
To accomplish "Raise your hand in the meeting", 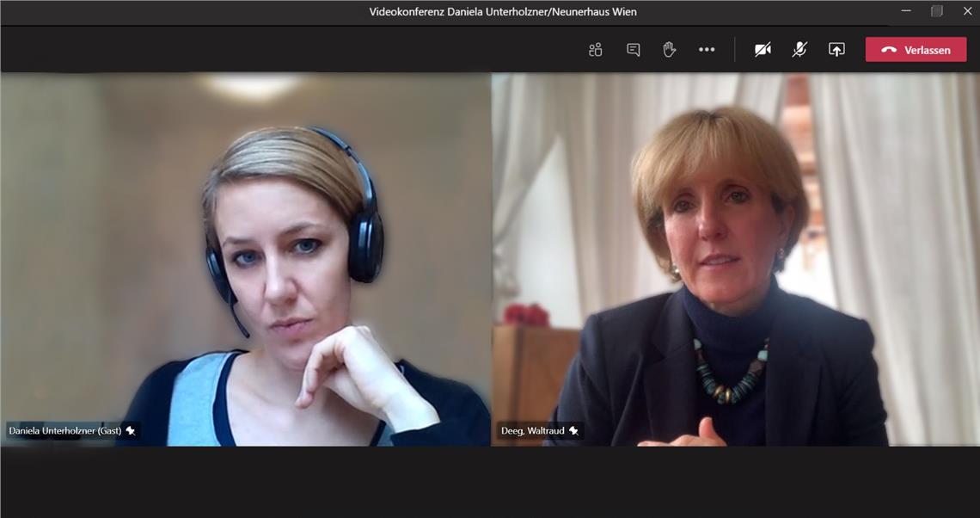I will pyautogui.click(x=670, y=50).
